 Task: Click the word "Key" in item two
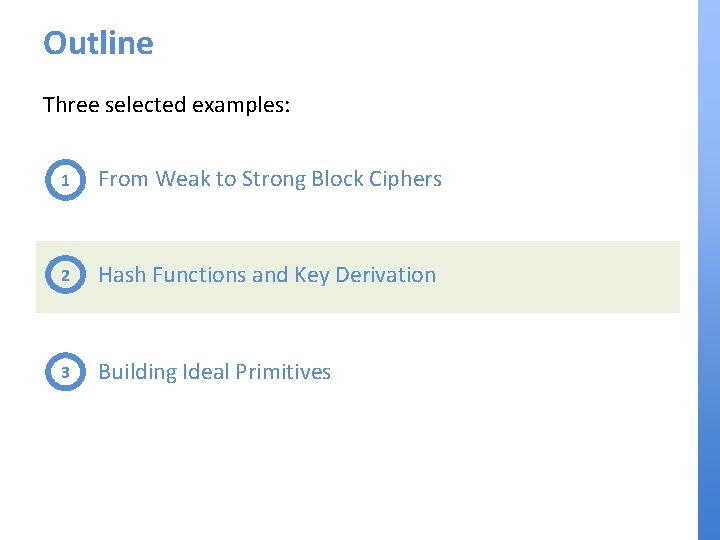312,275
